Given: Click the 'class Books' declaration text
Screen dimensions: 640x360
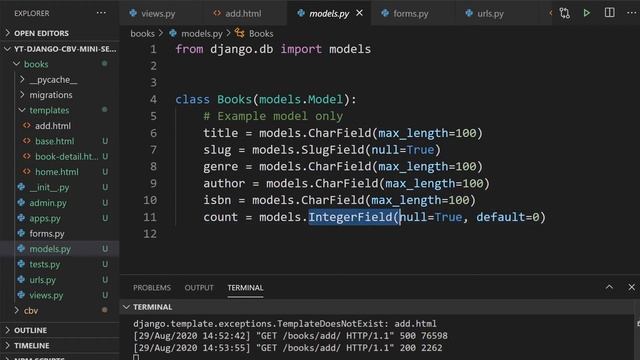Looking at the screenshot, I should click(x=213, y=99).
